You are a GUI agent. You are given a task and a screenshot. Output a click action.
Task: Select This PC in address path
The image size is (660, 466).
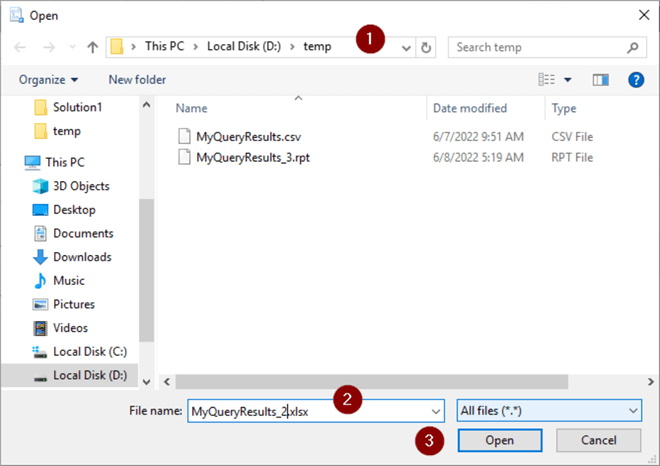[x=165, y=46]
